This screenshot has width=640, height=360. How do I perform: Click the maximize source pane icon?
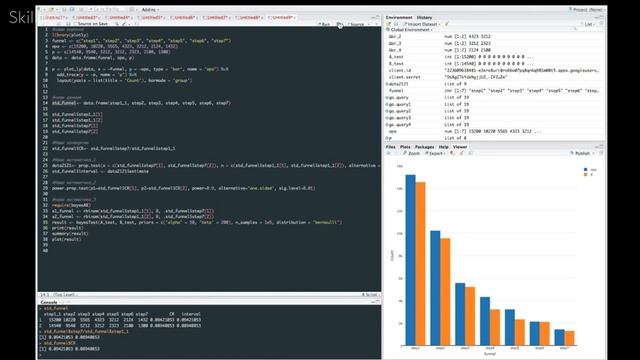pos(378,18)
